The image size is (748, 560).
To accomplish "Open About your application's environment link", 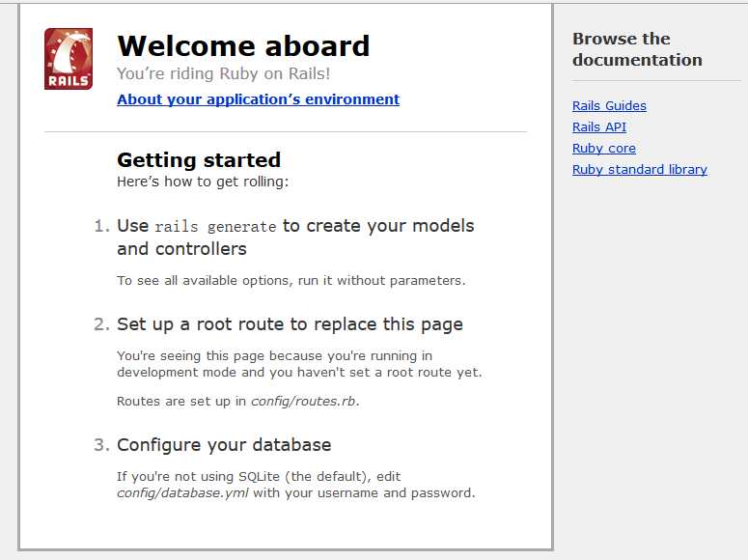I will tap(258, 99).
